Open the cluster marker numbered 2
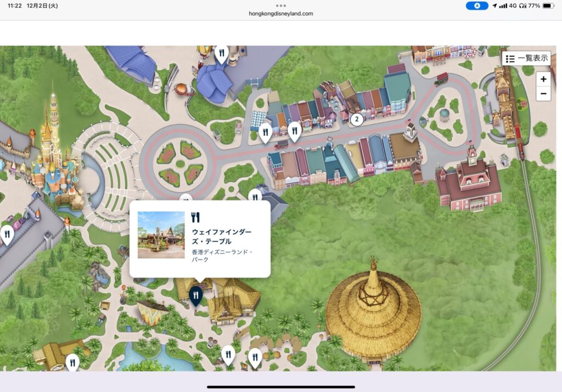This screenshot has height=392, width=562. [x=357, y=118]
